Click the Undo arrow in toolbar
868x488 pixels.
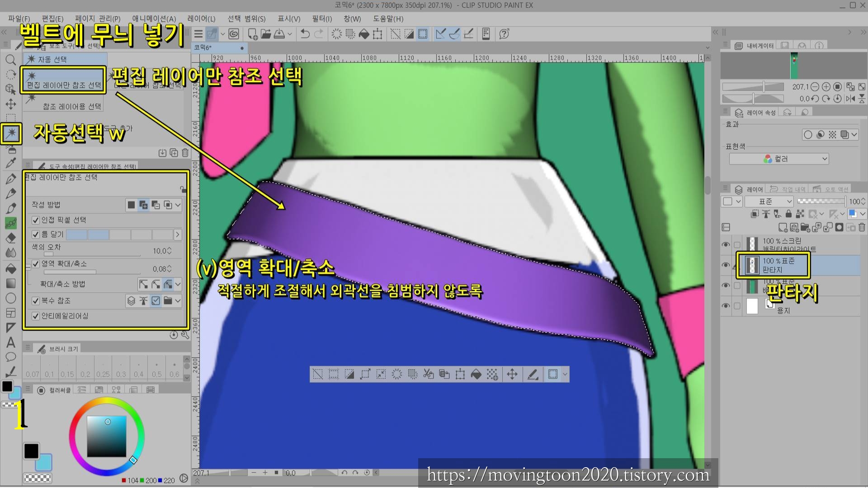point(305,34)
